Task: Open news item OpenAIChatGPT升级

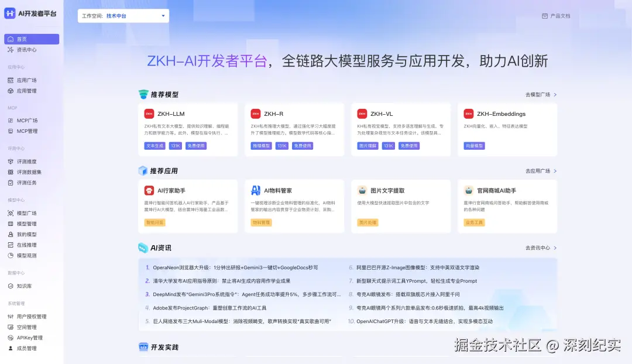Action: [424, 321]
